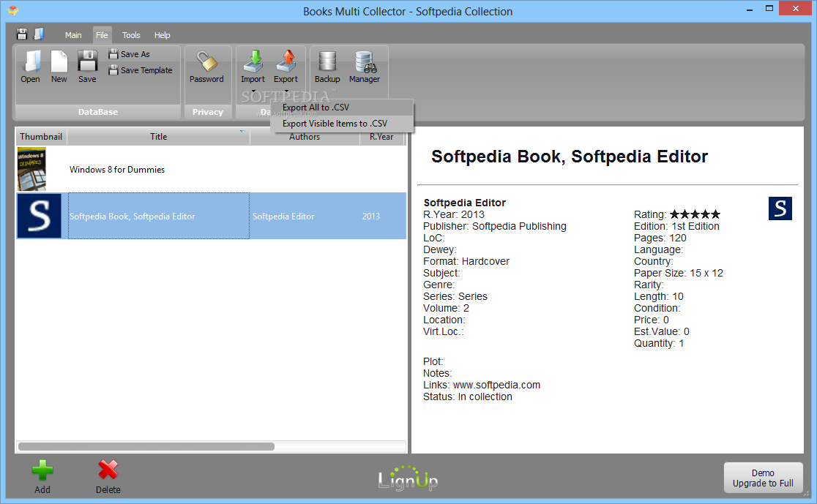The width and height of the screenshot is (817, 504).
Task: Click the Windows 8 for Dummies cover thumbnail
Action: point(31,169)
